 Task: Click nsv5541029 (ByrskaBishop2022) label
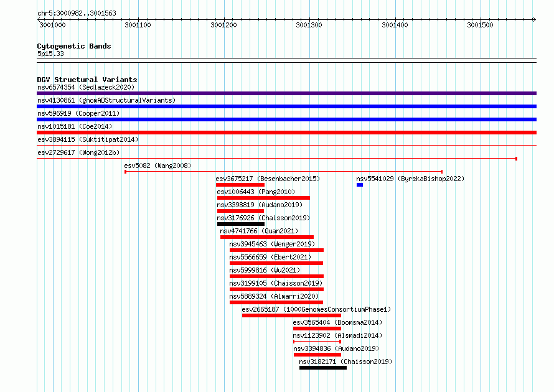pos(410,179)
